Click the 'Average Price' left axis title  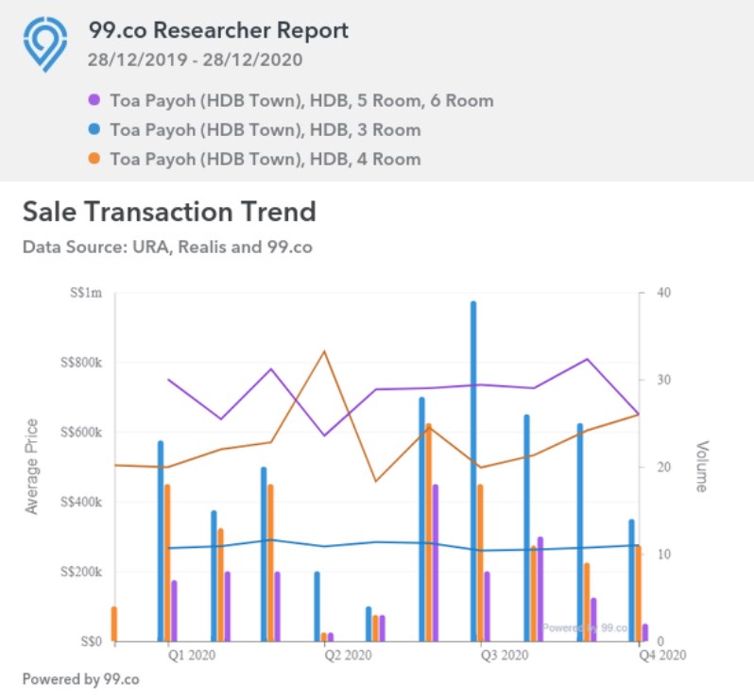(x=32, y=466)
